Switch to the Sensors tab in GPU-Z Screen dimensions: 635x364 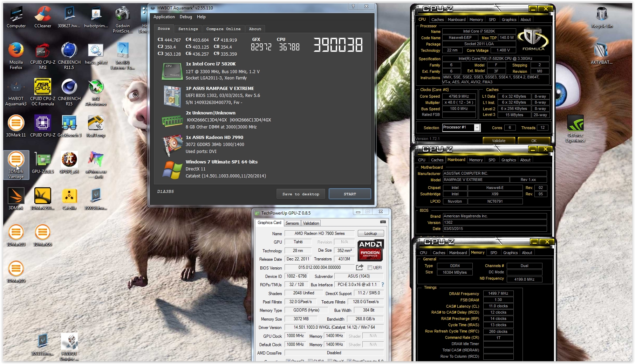[292, 223]
